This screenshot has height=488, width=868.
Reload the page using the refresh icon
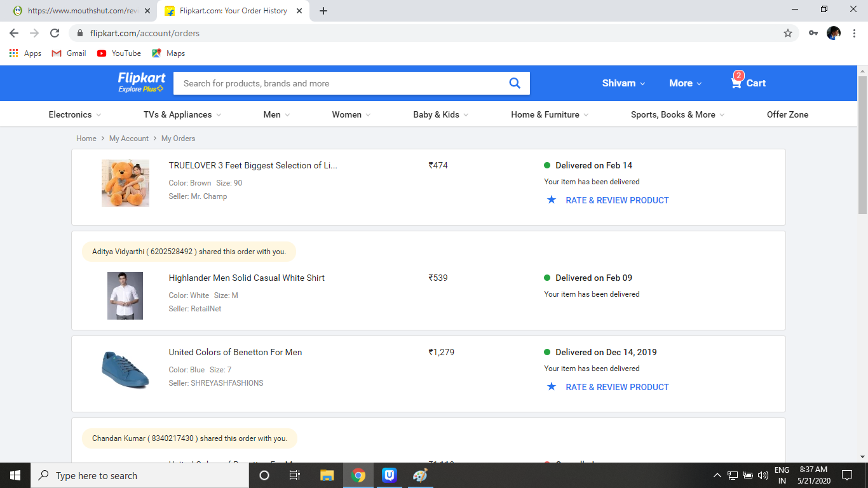coord(55,33)
